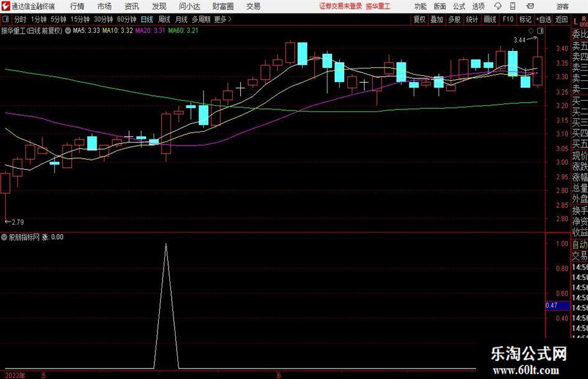Open the 财富圈 menu

coord(223,6)
